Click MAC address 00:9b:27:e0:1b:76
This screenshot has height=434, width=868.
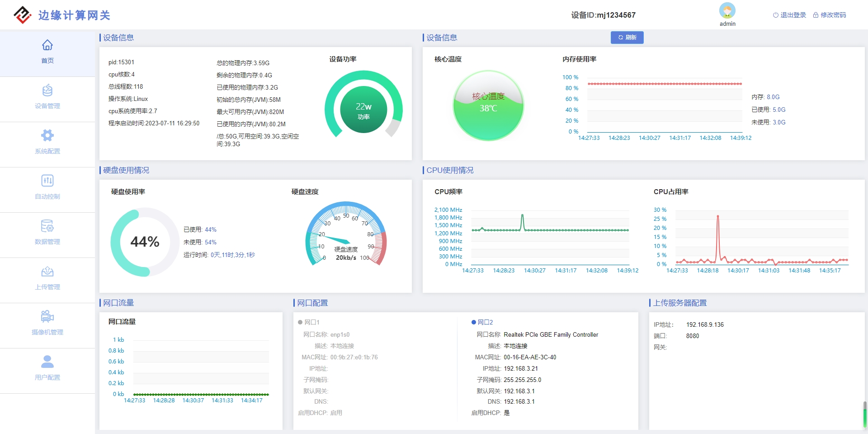[354, 358]
